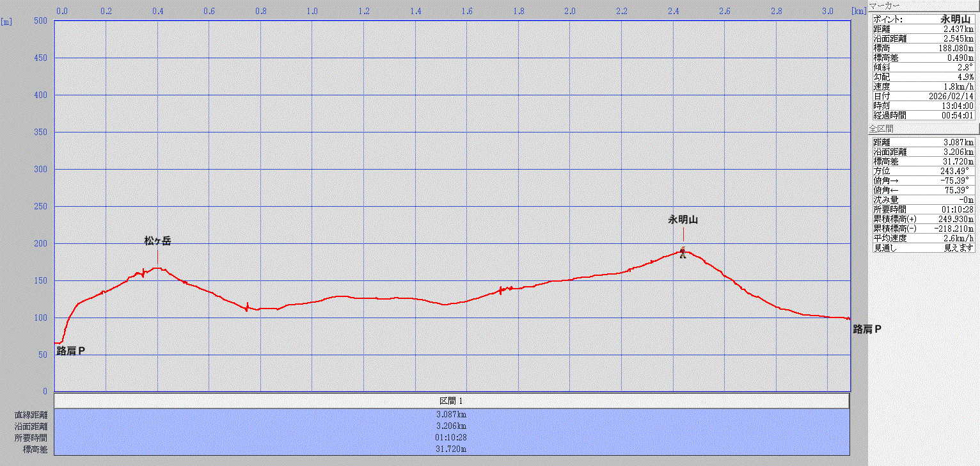Click the [km] unit label on the distance axis
The height and width of the screenshot is (466, 980).
click(858, 11)
